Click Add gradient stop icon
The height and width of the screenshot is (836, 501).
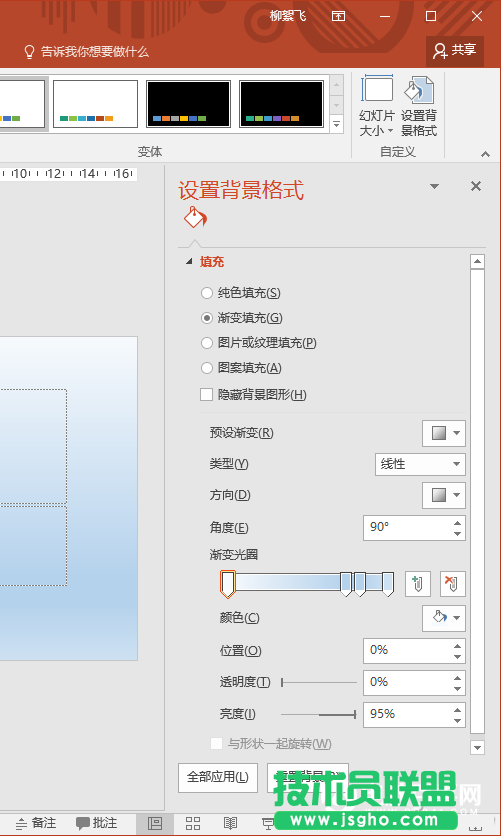pyautogui.click(x=418, y=584)
